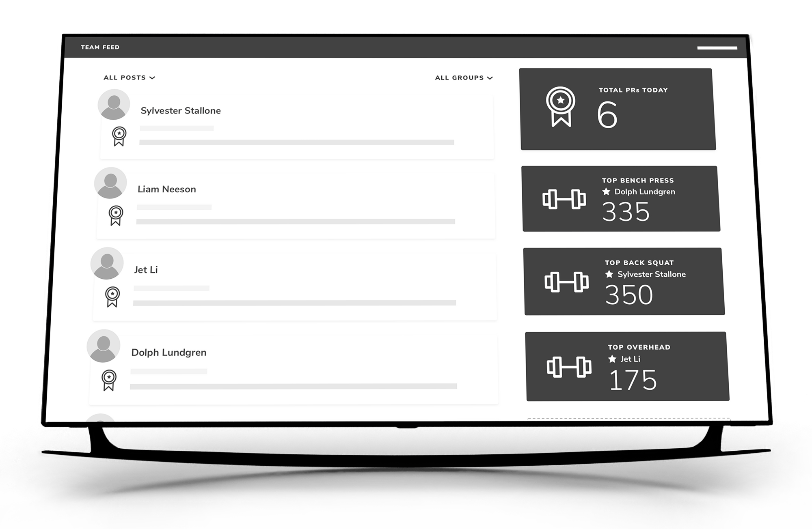The width and height of the screenshot is (812, 529).
Task: Click PR ribbon badge on Jet Li's post
Action: point(112,297)
